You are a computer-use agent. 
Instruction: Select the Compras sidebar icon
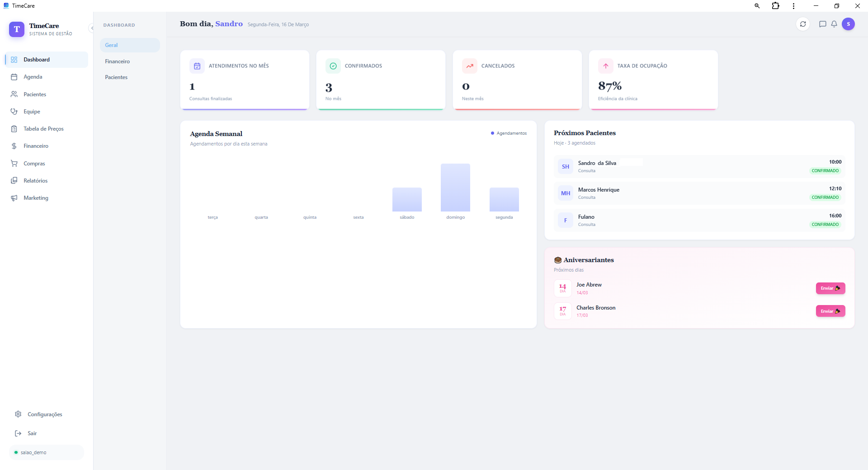[x=33, y=163]
